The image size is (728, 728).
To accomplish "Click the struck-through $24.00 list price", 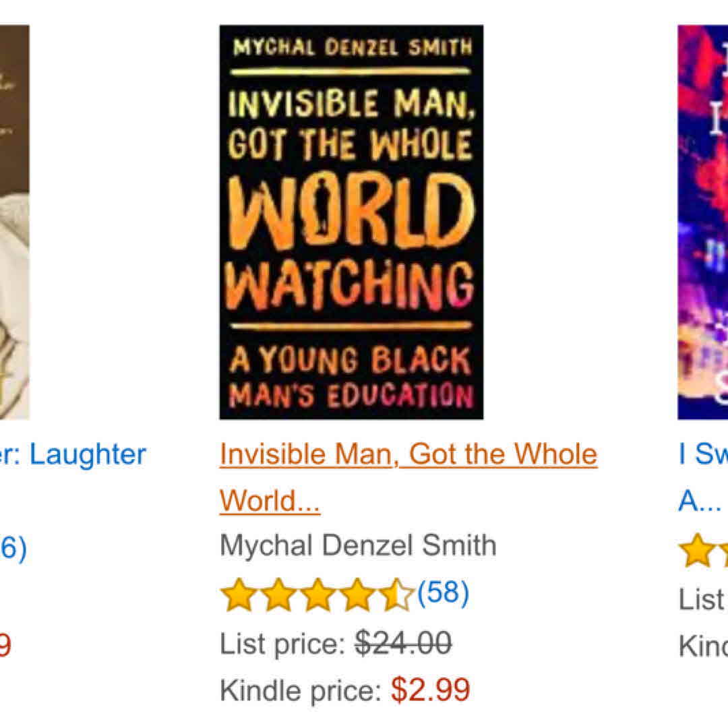I will coord(404,644).
